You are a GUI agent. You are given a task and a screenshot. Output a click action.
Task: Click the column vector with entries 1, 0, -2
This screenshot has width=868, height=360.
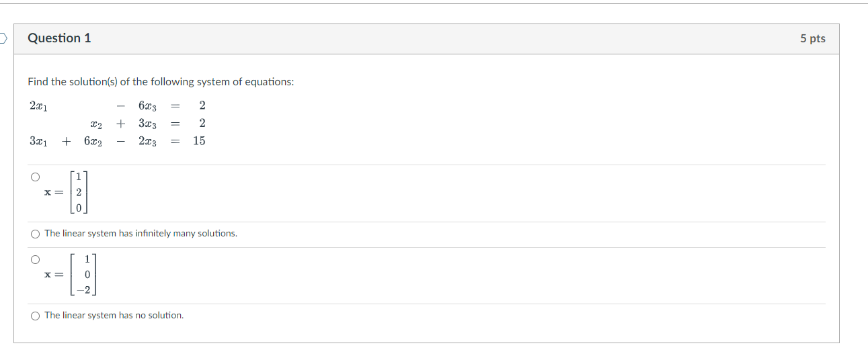click(x=85, y=275)
